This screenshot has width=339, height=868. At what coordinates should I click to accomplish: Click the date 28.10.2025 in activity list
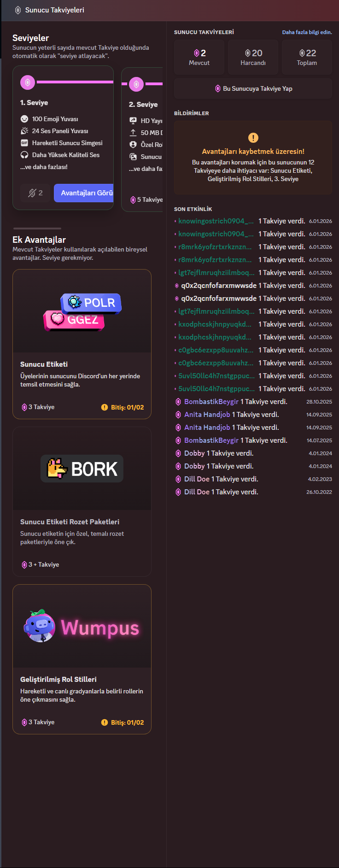point(319,402)
